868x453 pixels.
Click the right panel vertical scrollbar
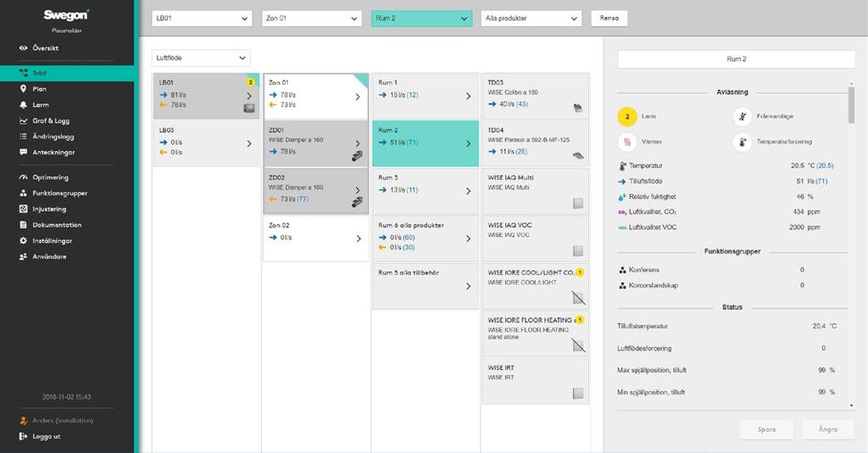[x=851, y=105]
